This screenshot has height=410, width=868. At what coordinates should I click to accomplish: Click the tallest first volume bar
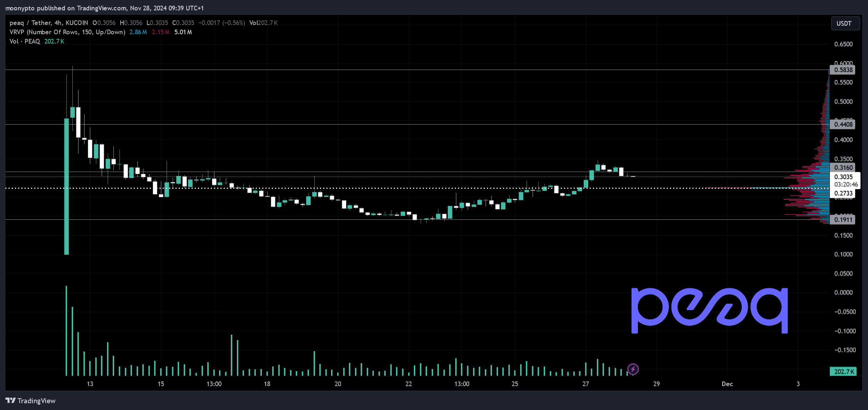[x=66, y=331]
